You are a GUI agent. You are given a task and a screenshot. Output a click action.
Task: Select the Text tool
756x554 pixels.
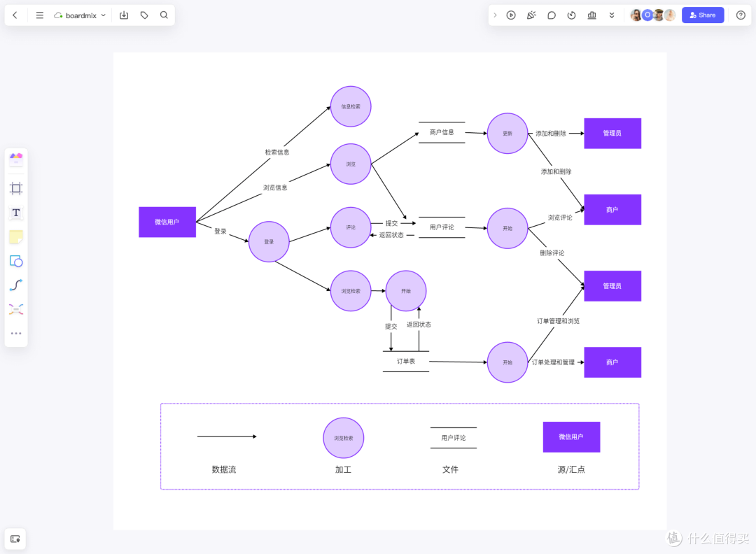pyautogui.click(x=16, y=213)
